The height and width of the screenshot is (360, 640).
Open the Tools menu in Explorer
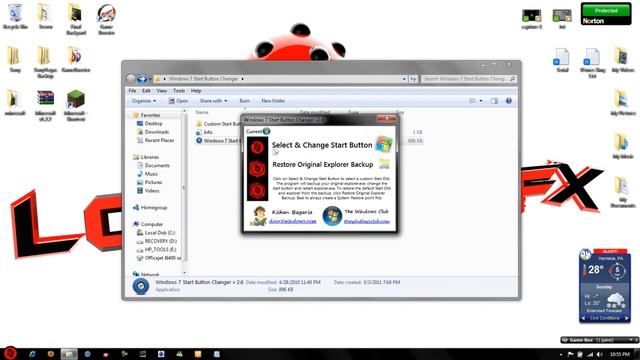[x=179, y=91]
